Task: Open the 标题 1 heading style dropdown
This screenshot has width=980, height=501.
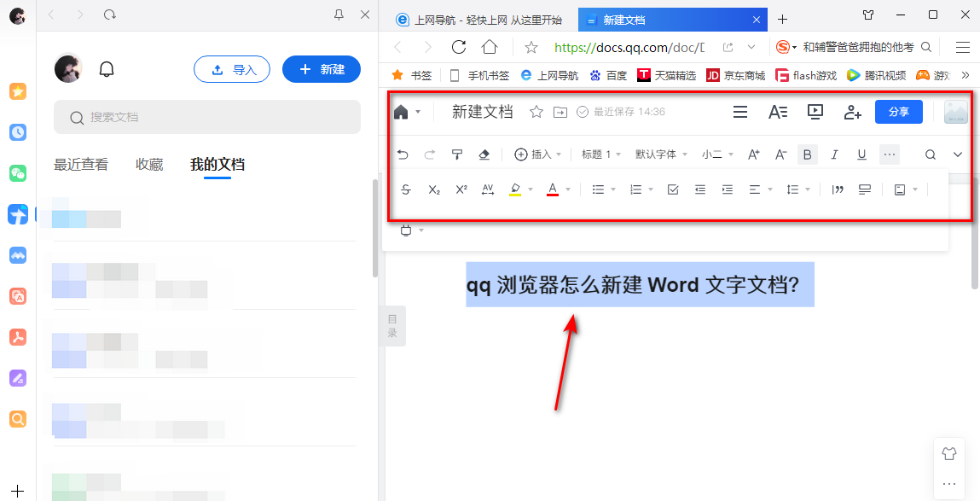Action: pyautogui.click(x=598, y=154)
